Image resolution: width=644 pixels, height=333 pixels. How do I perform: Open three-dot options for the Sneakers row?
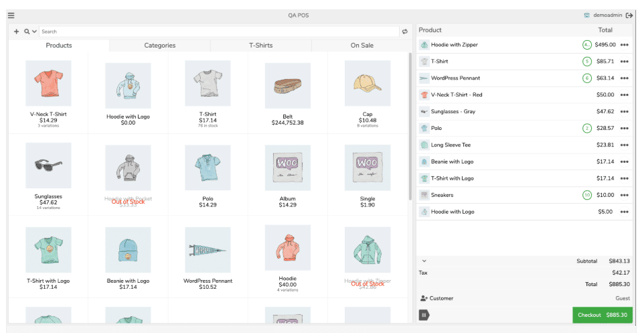click(x=624, y=195)
